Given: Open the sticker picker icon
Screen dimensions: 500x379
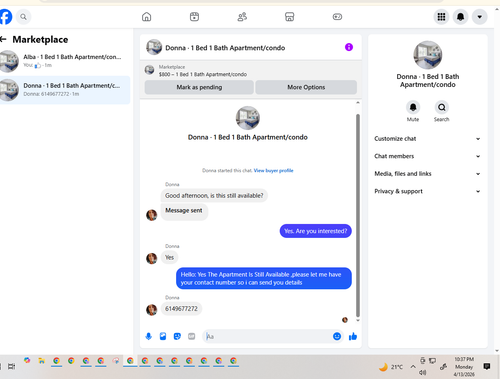Looking at the screenshot, I should click(x=177, y=336).
